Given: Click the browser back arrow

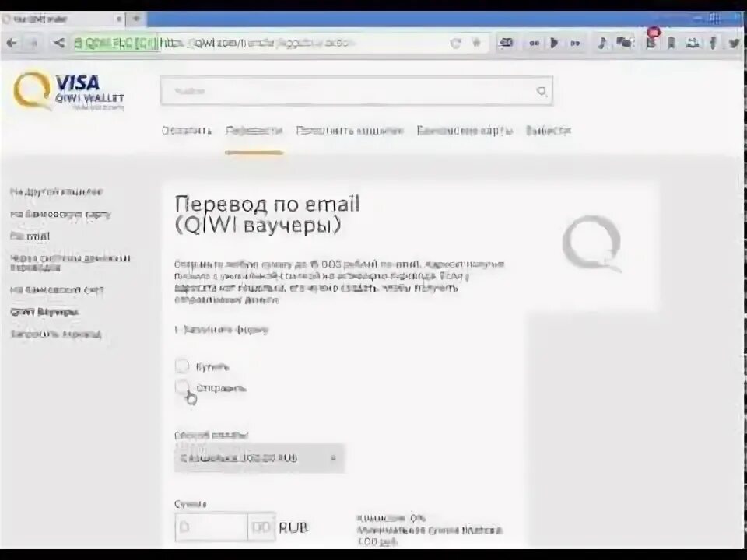Looking at the screenshot, I should (12, 44).
